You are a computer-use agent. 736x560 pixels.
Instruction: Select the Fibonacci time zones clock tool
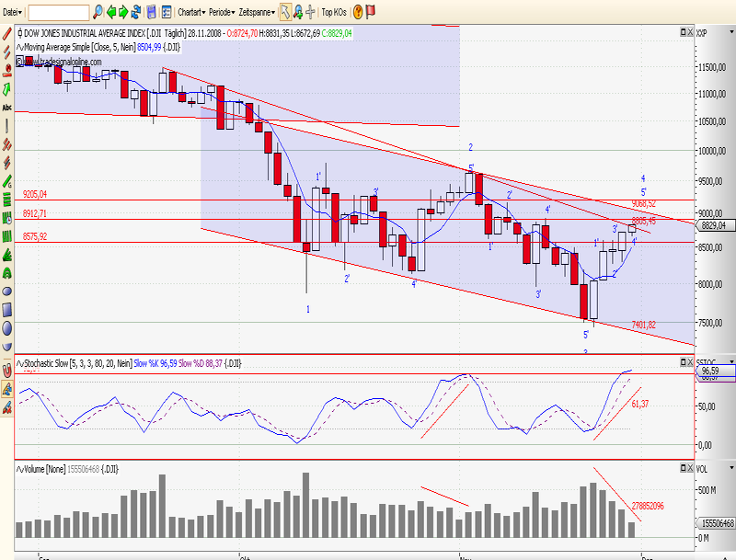(x=7, y=218)
